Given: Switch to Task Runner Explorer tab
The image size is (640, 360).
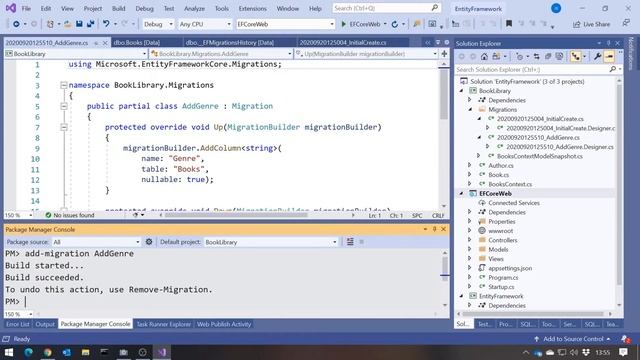Looking at the screenshot, I should click(x=163, y=324).
